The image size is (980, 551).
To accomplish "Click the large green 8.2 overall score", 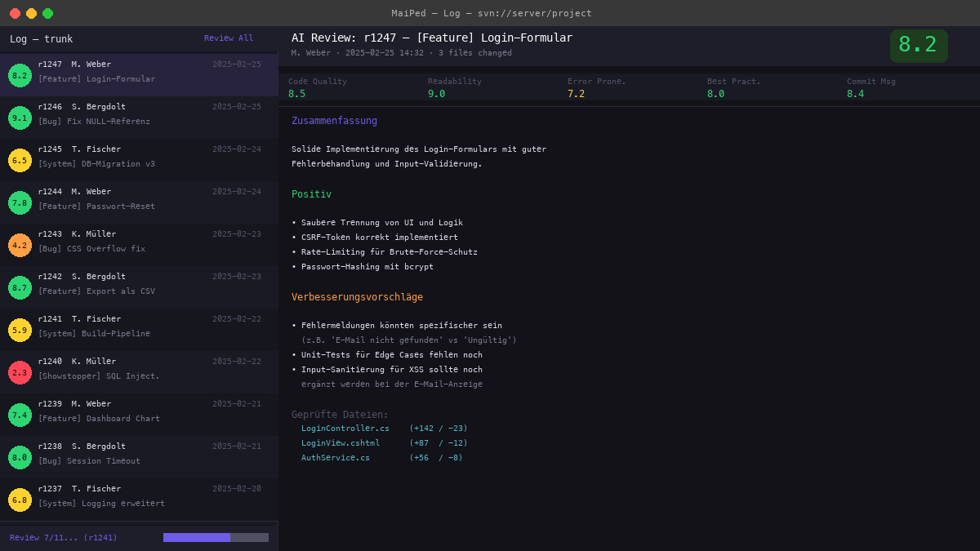I will click(919, 47).
